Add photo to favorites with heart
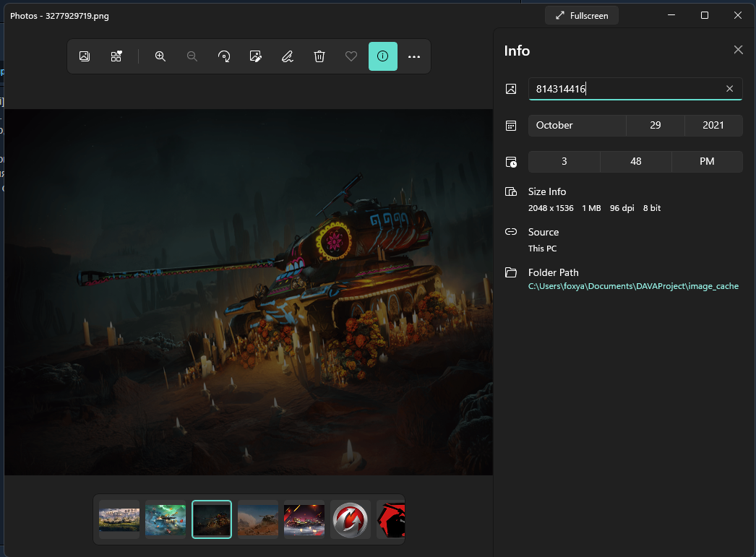 pos(351,56)
